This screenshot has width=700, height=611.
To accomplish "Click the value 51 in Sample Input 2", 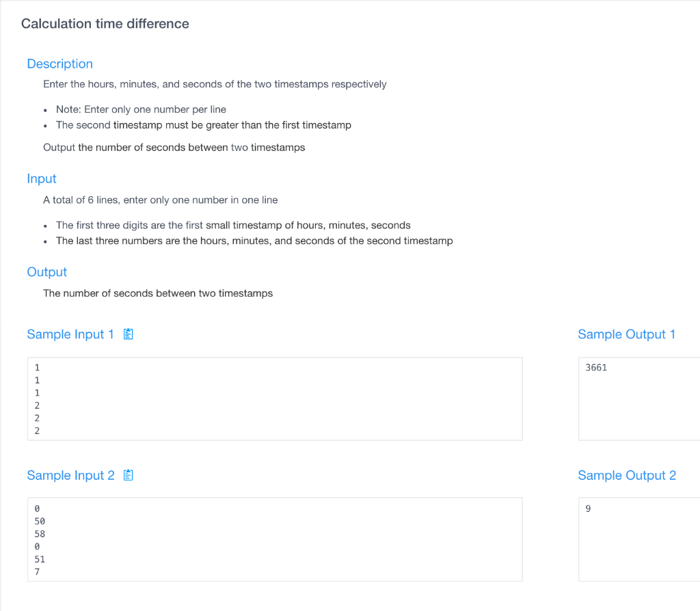I will point(40,559).
